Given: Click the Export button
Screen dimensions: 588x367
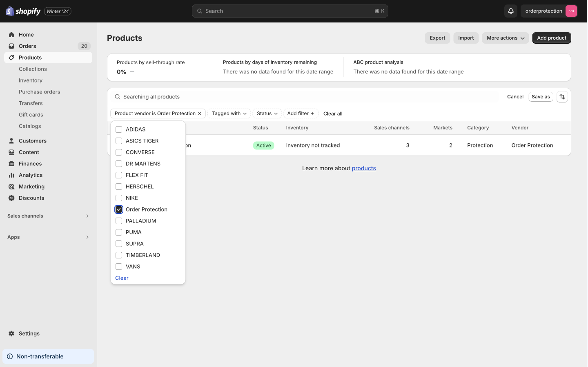Looking at the screenshot, I should pos(437,38).
